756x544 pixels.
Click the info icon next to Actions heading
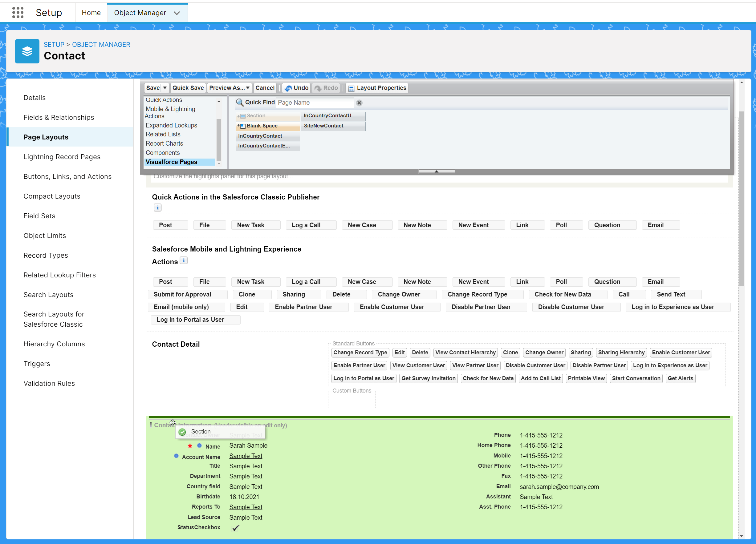coord(184,260)
